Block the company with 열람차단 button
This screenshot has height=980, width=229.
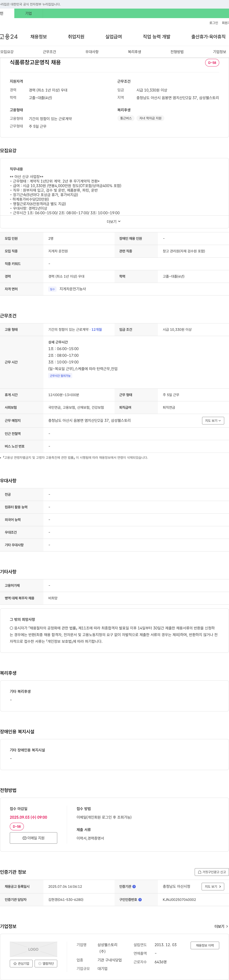46,964
